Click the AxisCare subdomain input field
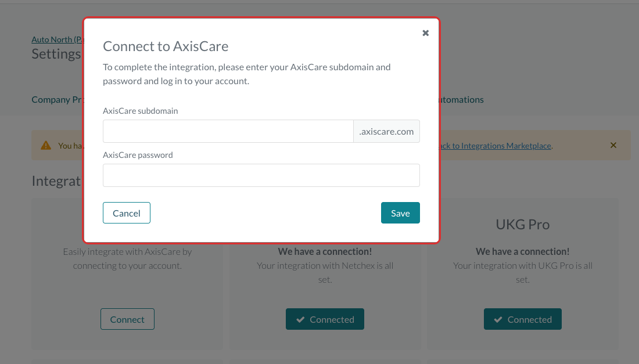Viewport: 639px width, 364px height. [228, 131]
